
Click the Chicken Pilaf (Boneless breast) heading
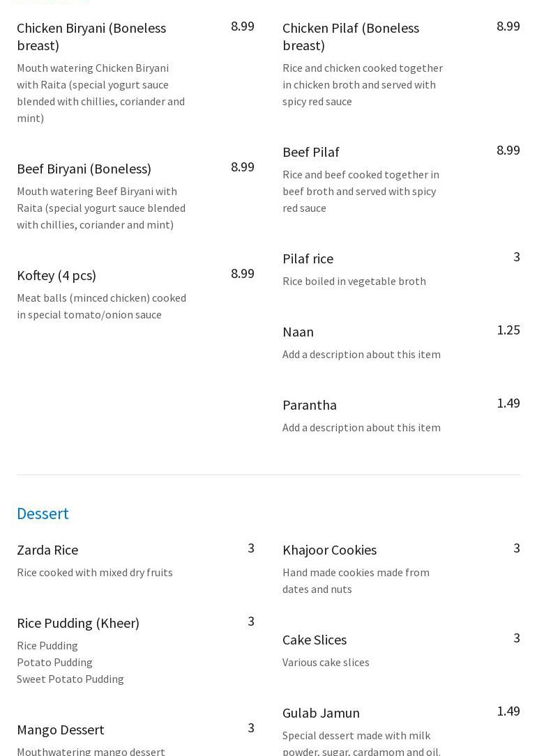pyautogui.click(x=351, y=36)
